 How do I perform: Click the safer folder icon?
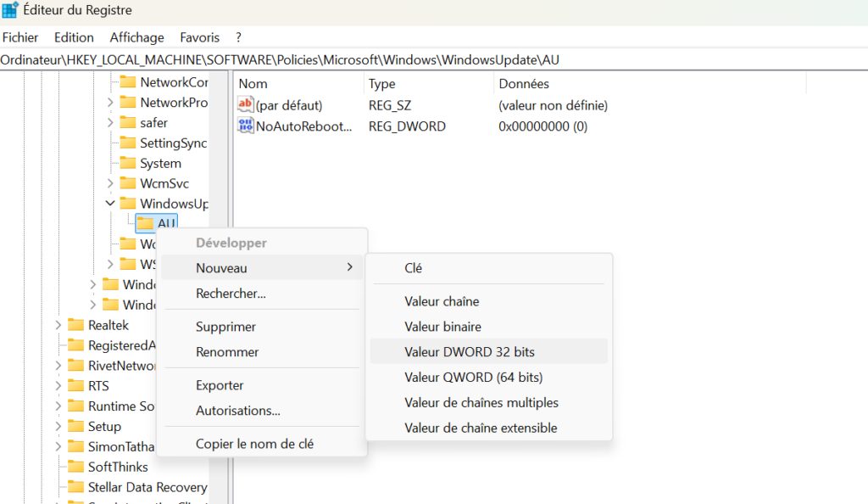128,122
